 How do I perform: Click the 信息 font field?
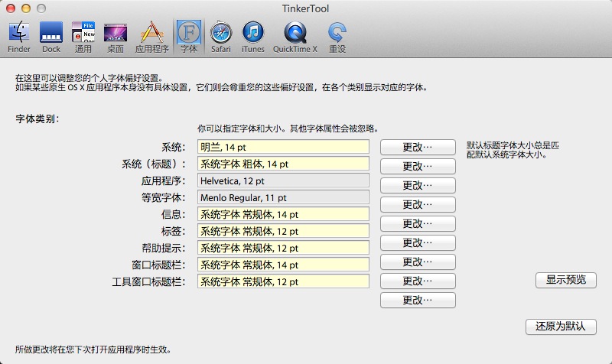click(283, 214)
